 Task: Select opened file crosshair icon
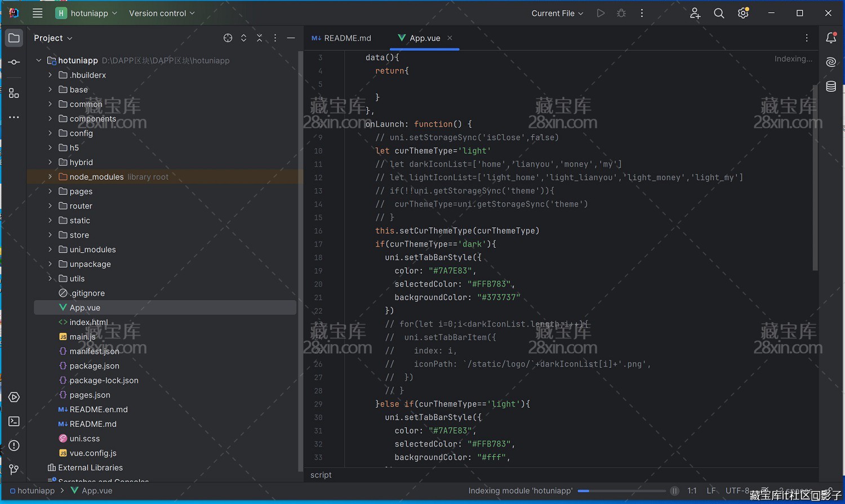tap(228, 38)
